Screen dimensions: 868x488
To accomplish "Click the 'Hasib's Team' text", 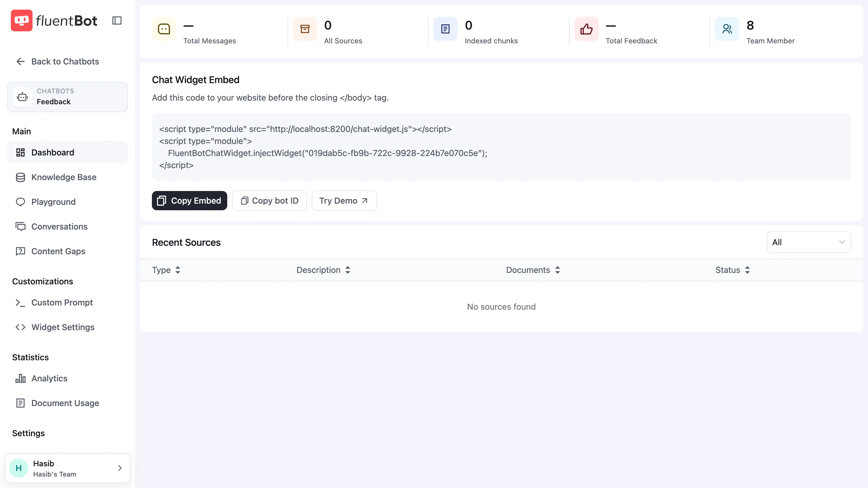I will coord(55,474).
